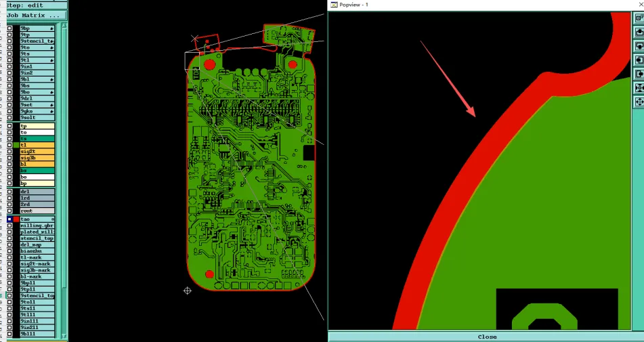
Task: Select layer name ts
Action: click(37, 139)
